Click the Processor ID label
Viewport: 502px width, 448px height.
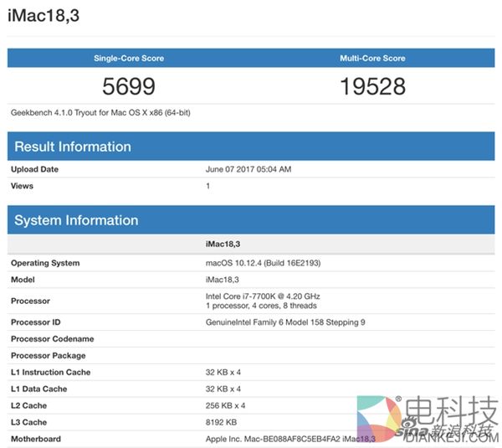click(x=35, y=322)
